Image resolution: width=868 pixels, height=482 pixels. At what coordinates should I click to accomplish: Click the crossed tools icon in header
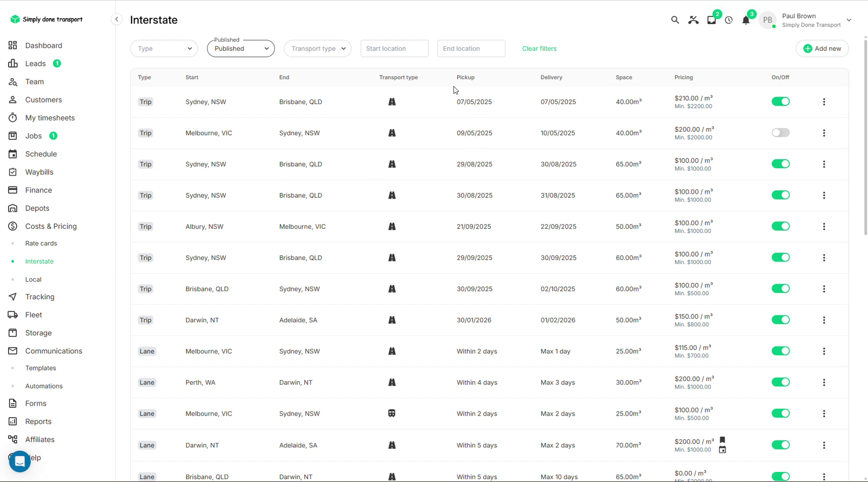pyautogui.click(x=693, y=20)
